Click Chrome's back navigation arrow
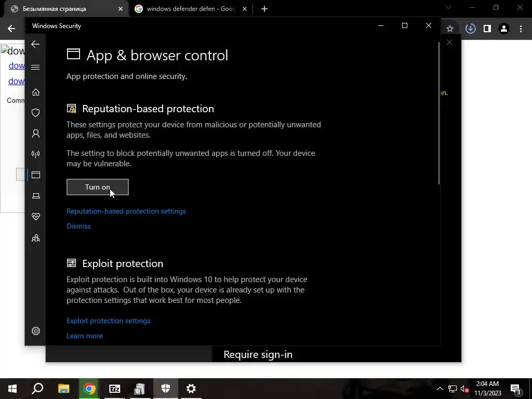532x399 pixels. click(11, 29)
